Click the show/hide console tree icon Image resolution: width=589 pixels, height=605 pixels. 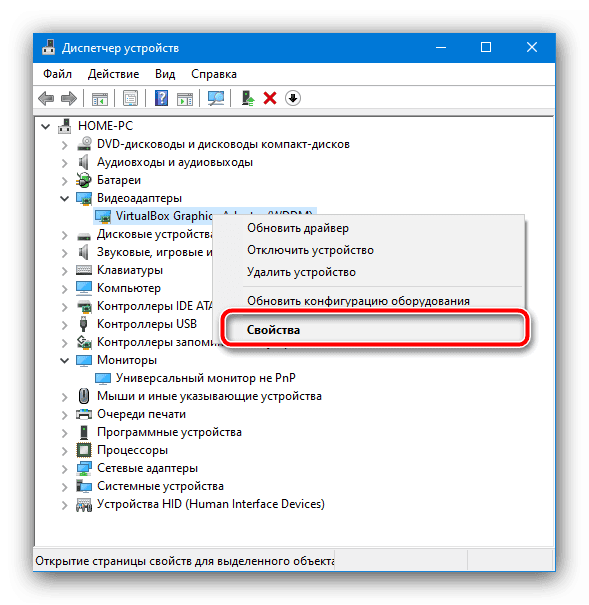click(100, 99)
